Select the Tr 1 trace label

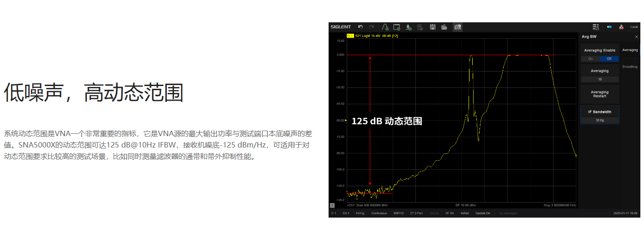pos(350,36)
